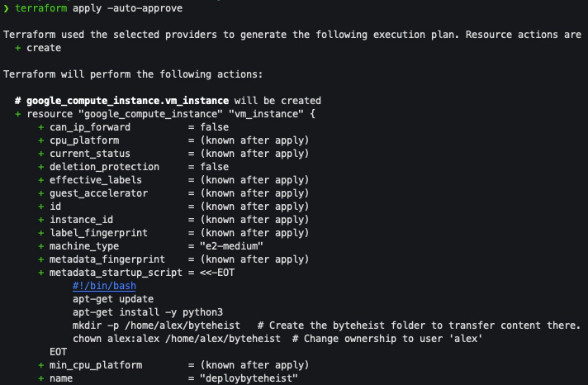Click the metadata_startup_script attribute name
The image size is (588, 385).
(x=115, y=273)
